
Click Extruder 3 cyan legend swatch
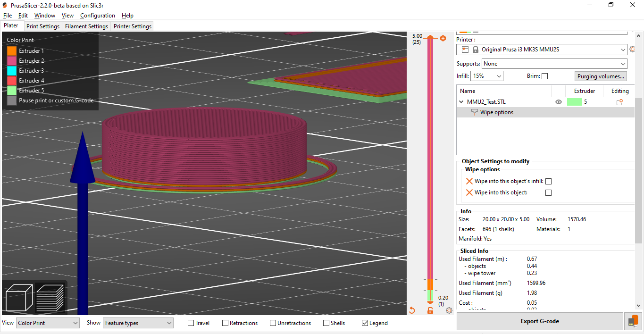(12, 71)
